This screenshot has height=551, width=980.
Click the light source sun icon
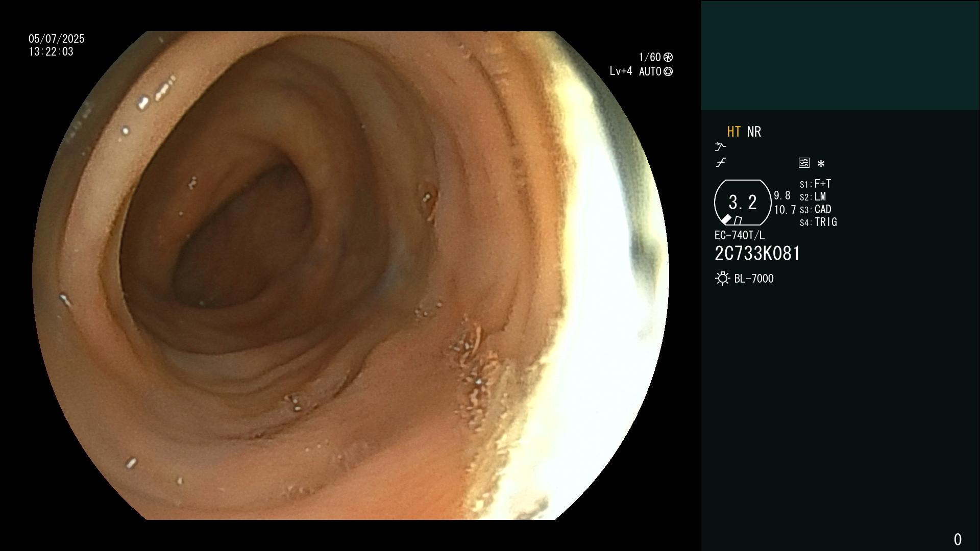coord(722,279)
